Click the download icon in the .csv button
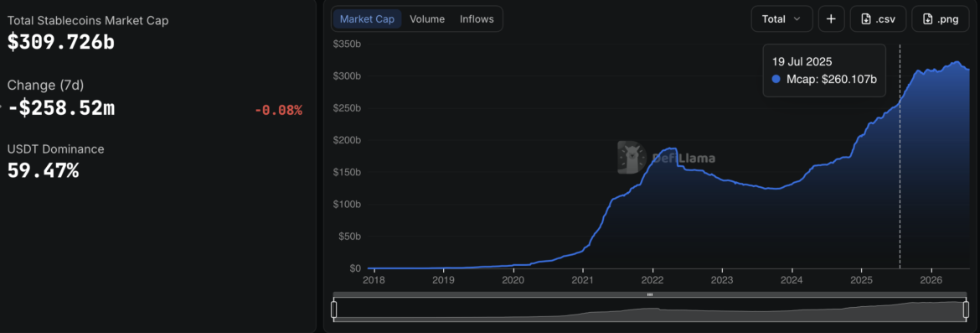This screenshot has height=333, width=980. [x=865, y=18]
